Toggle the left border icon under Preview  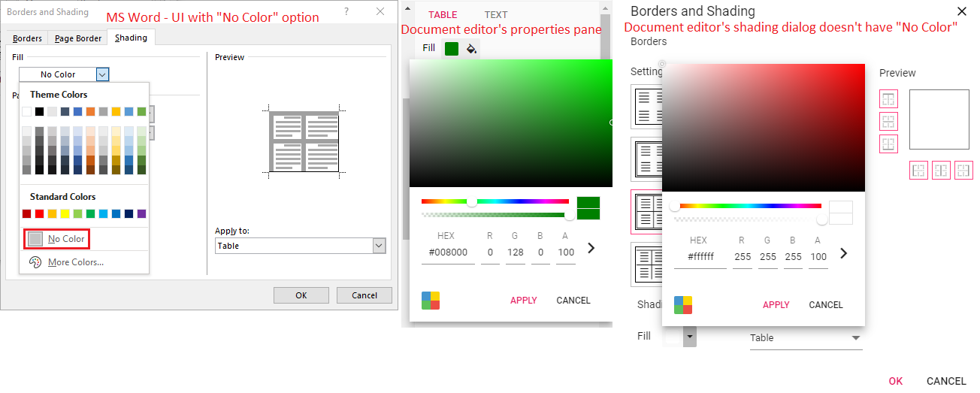click(918, 171)
